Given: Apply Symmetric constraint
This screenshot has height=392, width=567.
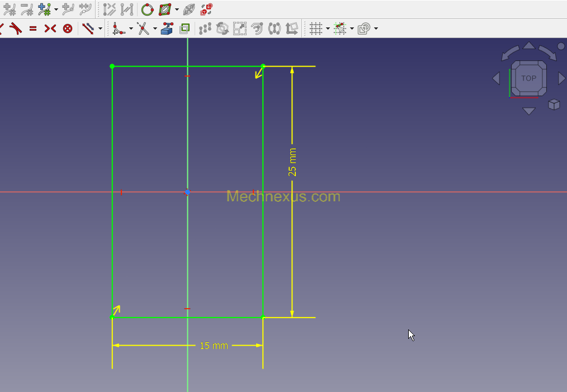Looking at the screenshot, I should pyautogui.click(x=50, y=28).
